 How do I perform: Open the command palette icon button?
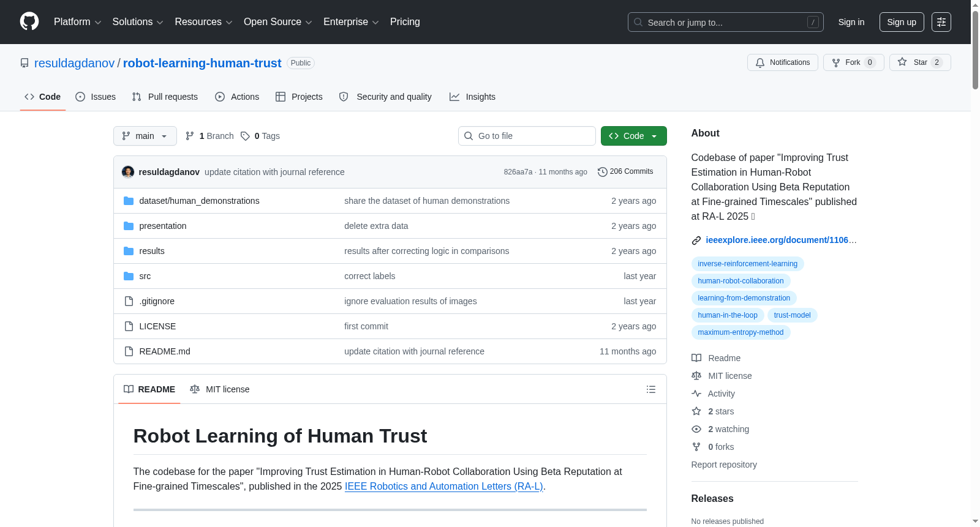click(941, 22)
